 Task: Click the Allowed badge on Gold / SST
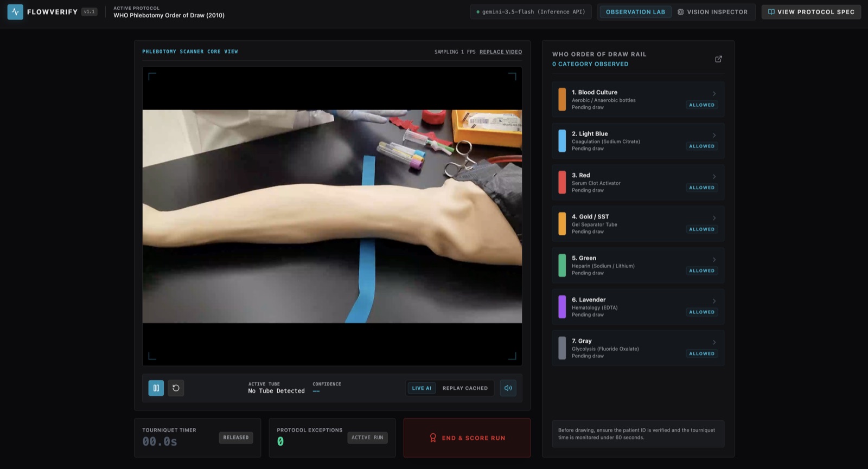701,229
